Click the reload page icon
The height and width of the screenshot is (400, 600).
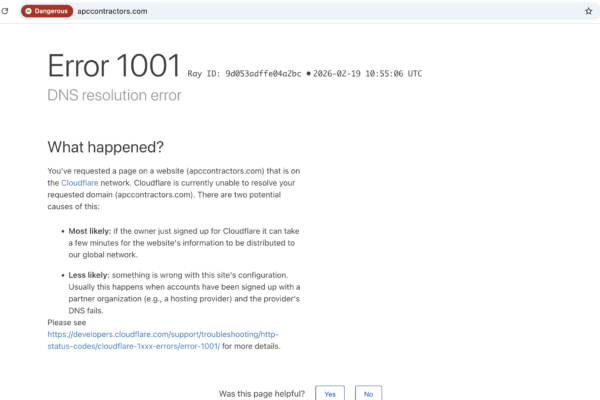(7, 11)
